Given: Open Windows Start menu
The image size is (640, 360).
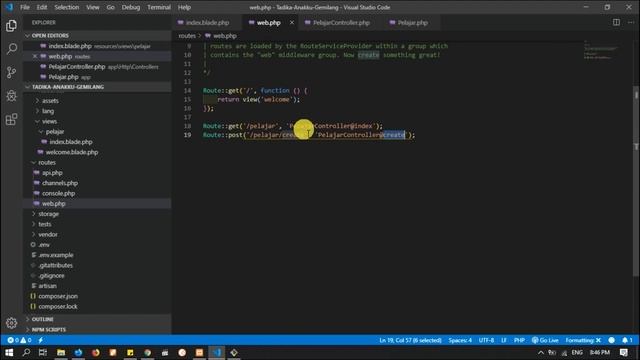Looking at the screenshot, I should tap(9, 352).
